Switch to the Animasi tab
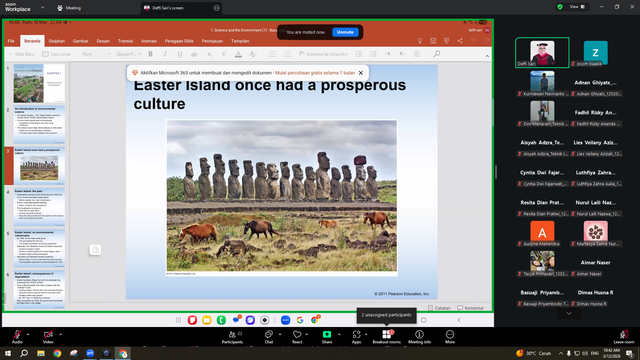The height and width of the screenshot is (360, 640). coord(149,41)
